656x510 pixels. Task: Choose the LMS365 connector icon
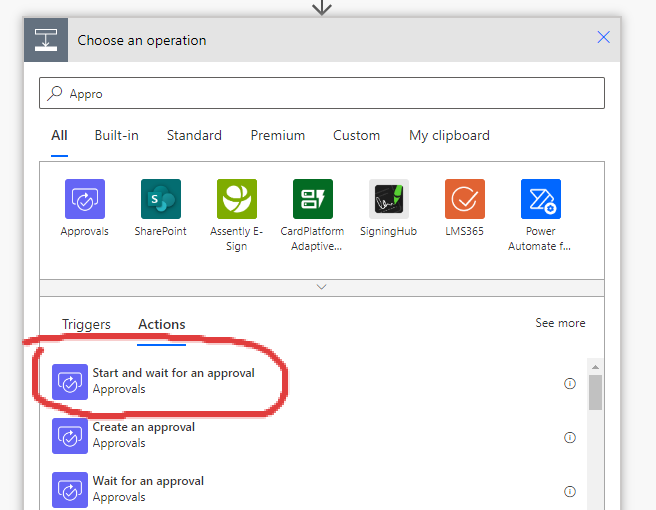pos(465,199)
